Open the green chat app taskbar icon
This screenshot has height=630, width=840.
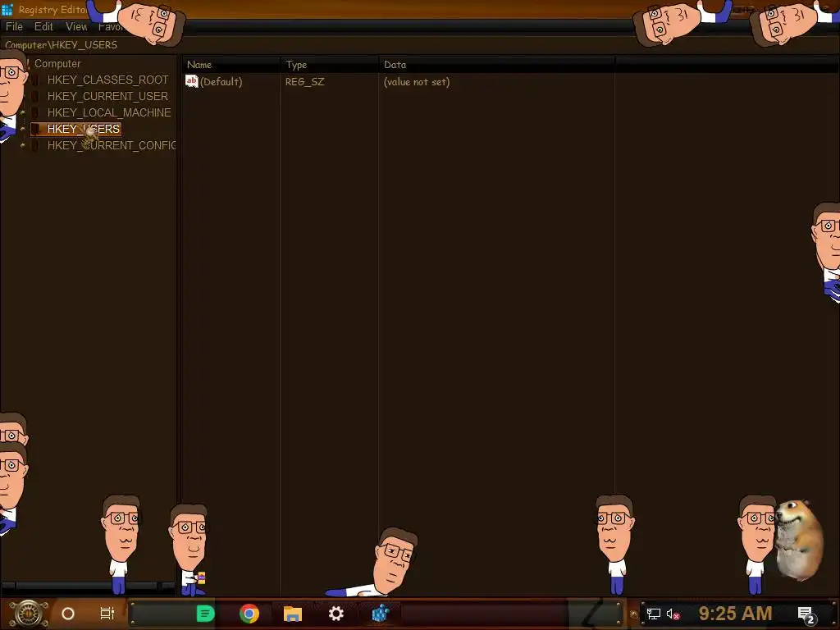click(x=205, y=614)
